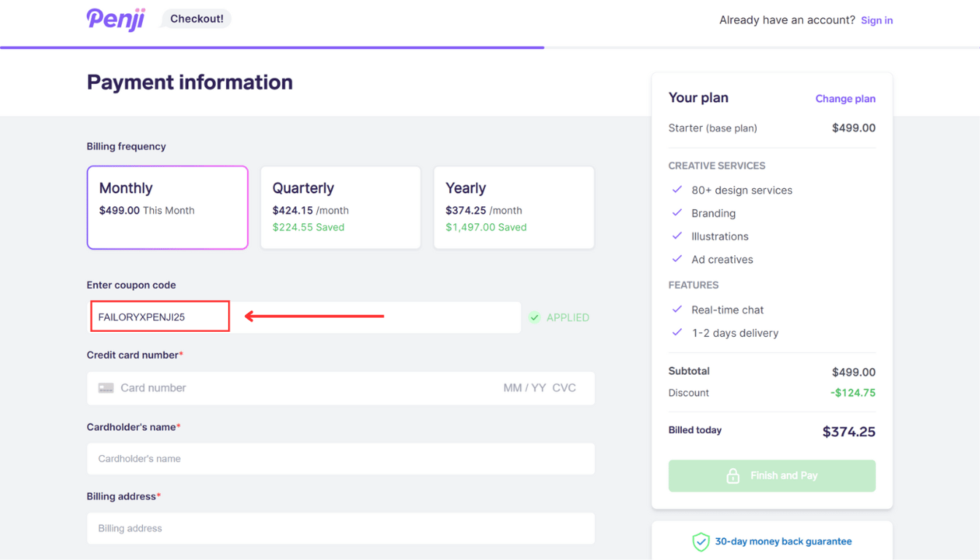The width and height of the screenshot is (980, 560).
Task: Focus the Cardholder's name field
Action: 341,459
